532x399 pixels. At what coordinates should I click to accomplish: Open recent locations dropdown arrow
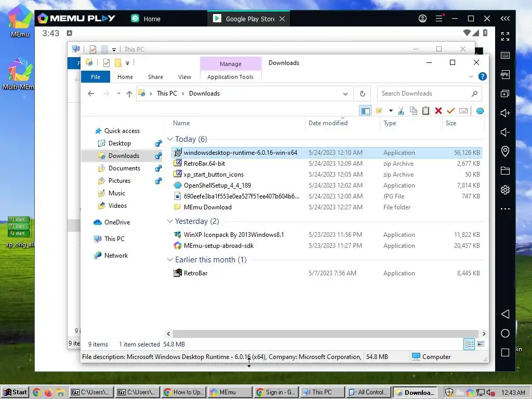click(x=118, y=94)
